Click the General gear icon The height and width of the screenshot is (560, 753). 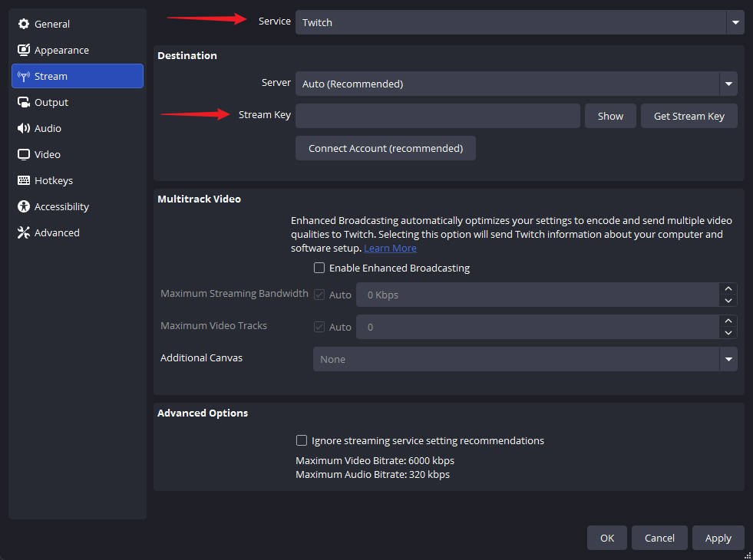pos(24,24)
